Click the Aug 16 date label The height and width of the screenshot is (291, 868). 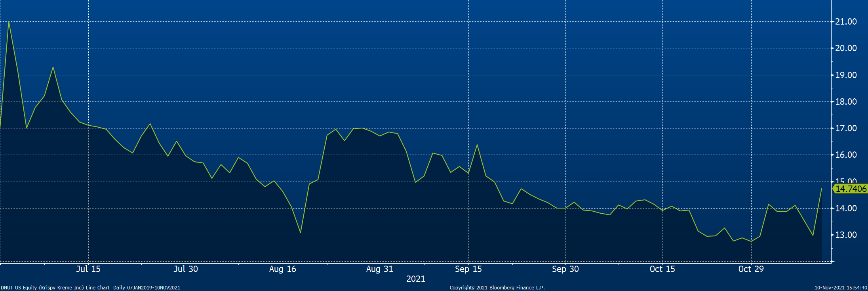[x=283, y=269]
